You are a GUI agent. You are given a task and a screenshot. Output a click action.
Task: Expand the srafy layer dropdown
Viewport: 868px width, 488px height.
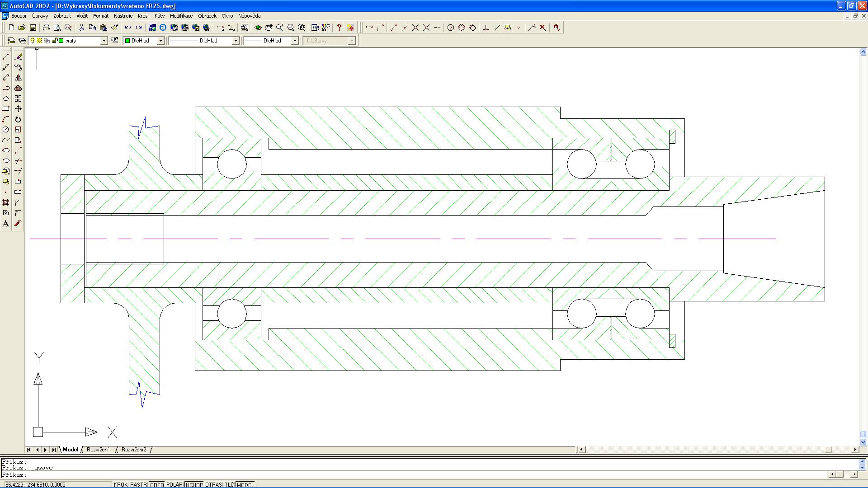(104, 41)
